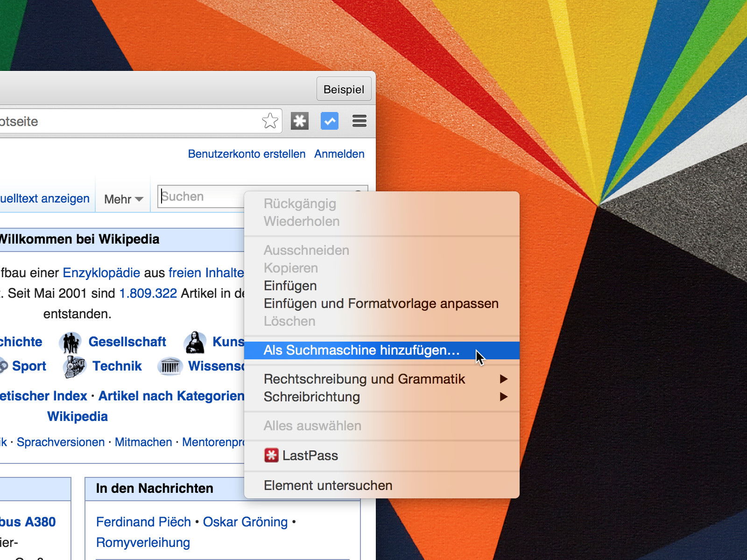The height and width of the screenshot is (560, 747).
Task: Open Benutzerkonto erstellen link
Action: (x=247, y=154)
